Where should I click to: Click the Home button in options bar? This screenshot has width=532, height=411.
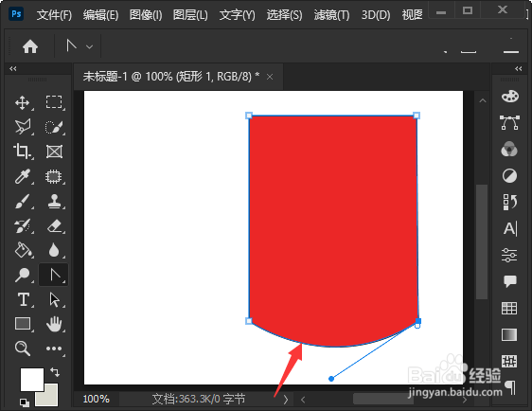(x=30, y=46)
